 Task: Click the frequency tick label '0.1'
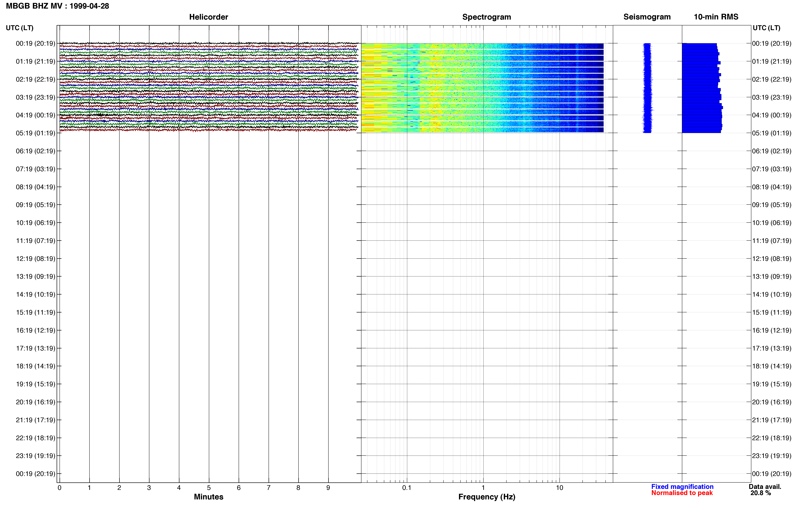click(407, 488)
